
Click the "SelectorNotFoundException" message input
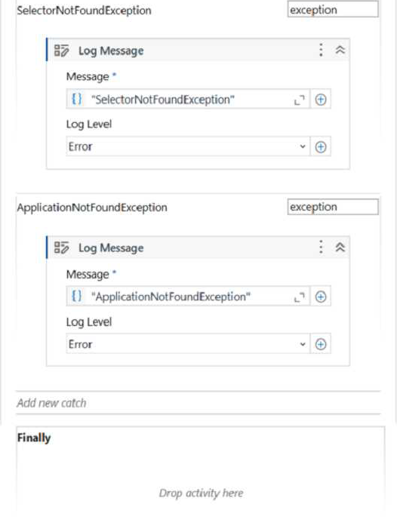[188, 100]
